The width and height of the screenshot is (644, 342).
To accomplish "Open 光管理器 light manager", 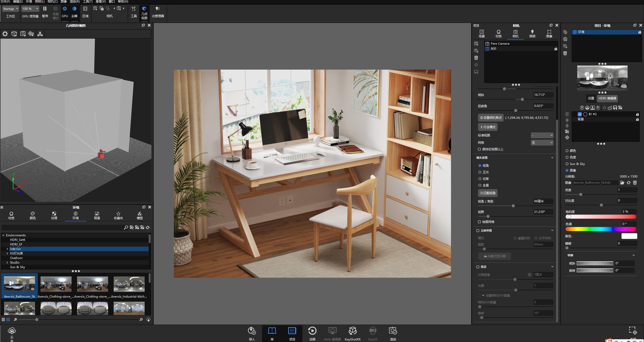I will pos(158,12).
